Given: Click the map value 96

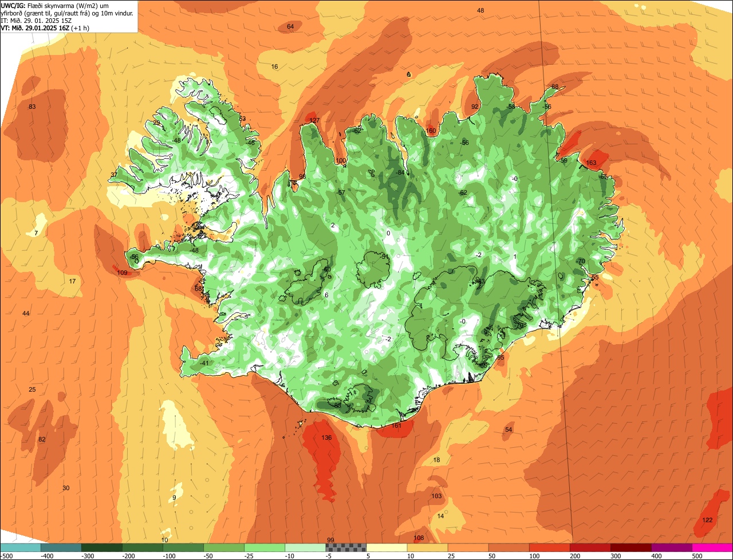Looking at the screenshot, I should click(x=302, y=176).
